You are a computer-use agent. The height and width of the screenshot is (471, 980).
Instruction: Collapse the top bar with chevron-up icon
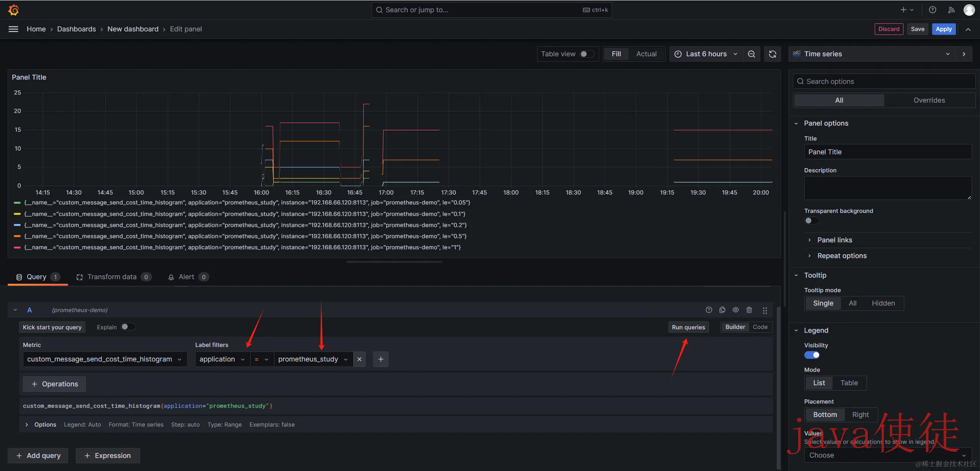968,29
